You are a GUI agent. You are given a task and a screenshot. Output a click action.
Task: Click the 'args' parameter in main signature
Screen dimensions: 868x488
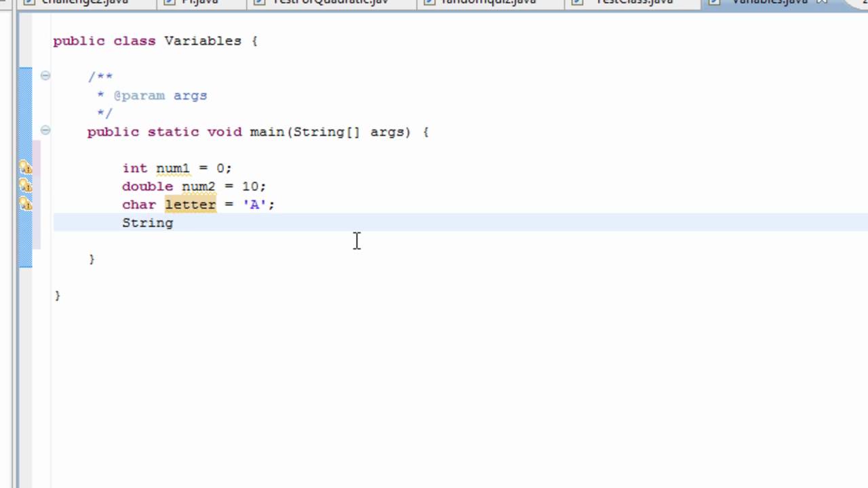pos(387,131)
